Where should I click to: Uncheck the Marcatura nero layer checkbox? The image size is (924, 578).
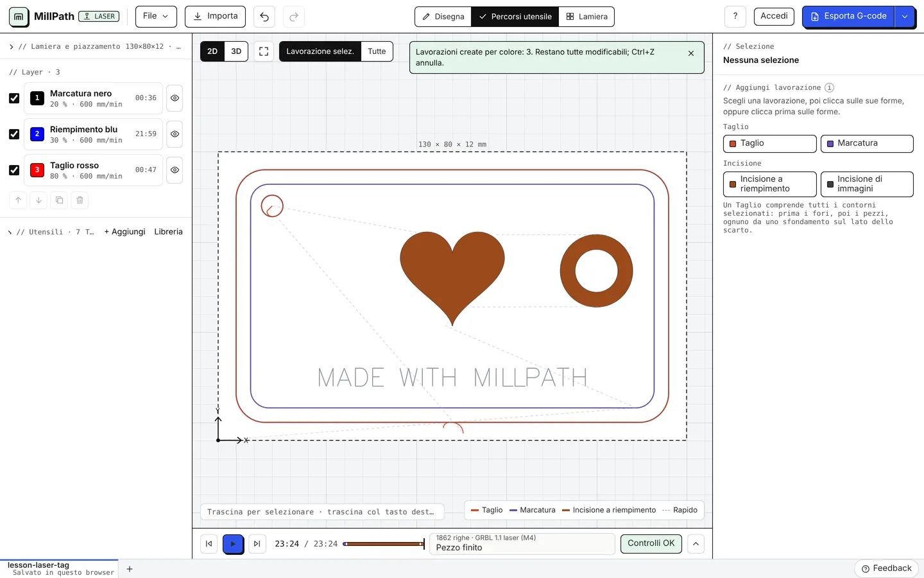point(14,98)
